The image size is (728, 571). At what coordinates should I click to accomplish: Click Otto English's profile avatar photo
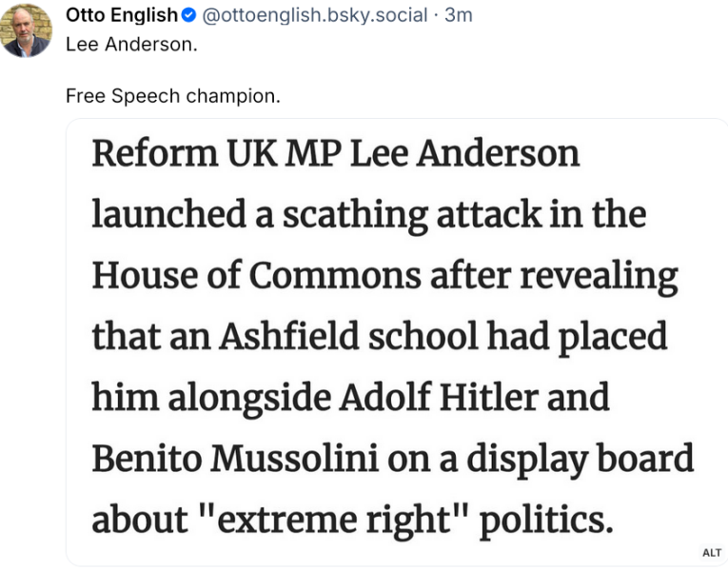(26, 30)
